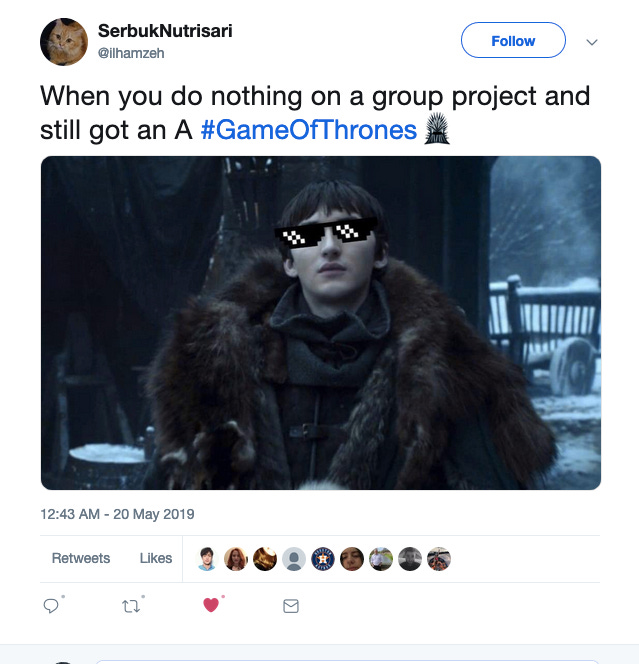
Task: Retweet using the arrows icon
Action: pos(131,606)
